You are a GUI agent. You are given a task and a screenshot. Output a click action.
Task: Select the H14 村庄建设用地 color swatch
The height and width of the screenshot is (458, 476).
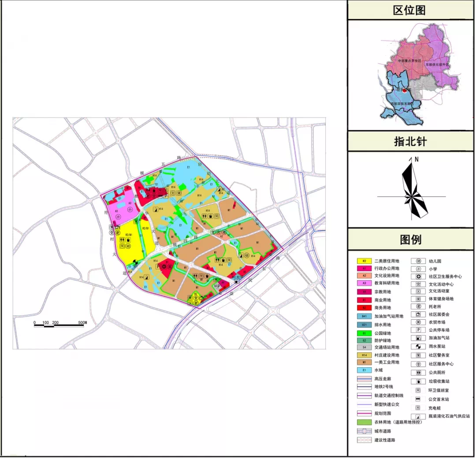point(364,355)
